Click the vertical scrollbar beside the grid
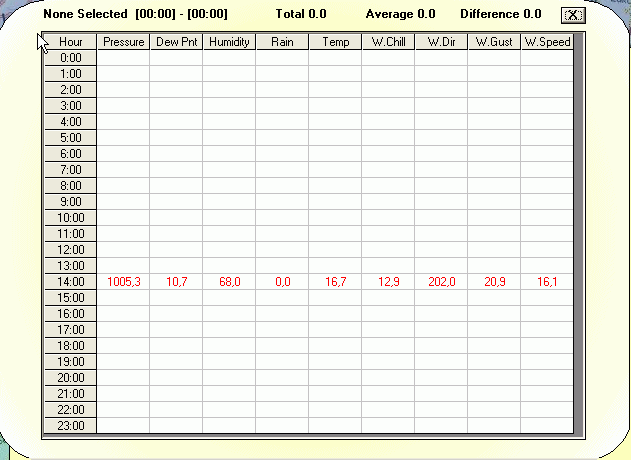 (579, 234)
